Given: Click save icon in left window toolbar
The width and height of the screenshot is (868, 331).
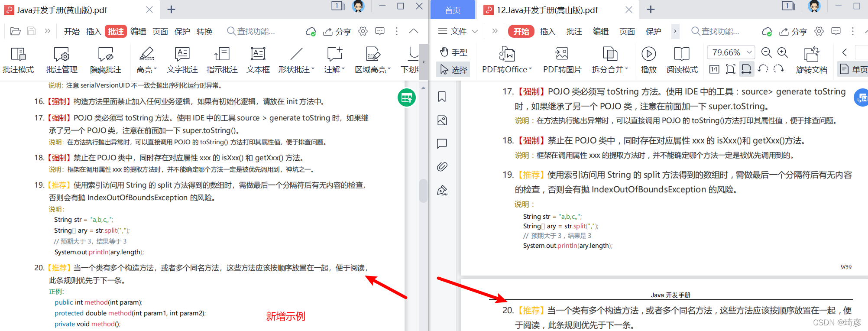Looking at the screenshot, I should click(31, 31).
